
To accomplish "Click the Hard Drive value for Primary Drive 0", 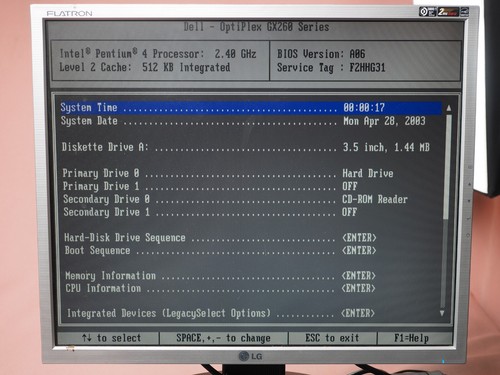I will (368, 173).
